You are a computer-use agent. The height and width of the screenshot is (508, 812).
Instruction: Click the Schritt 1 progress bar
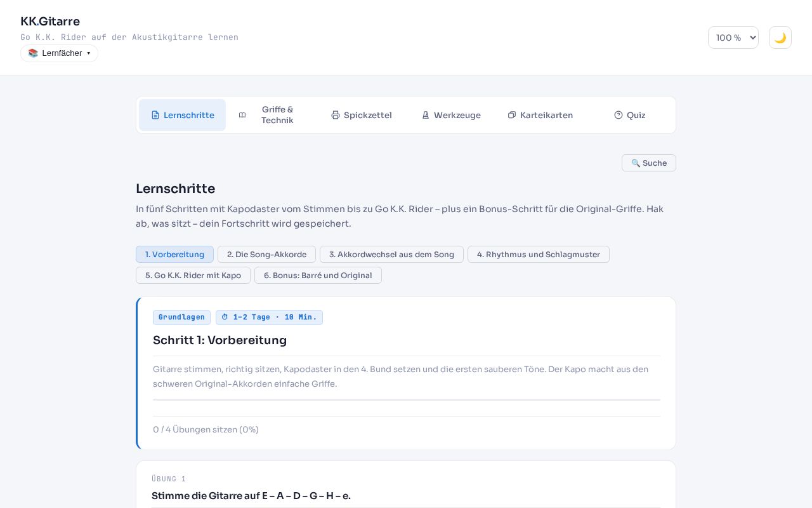(x=407, y=399)
